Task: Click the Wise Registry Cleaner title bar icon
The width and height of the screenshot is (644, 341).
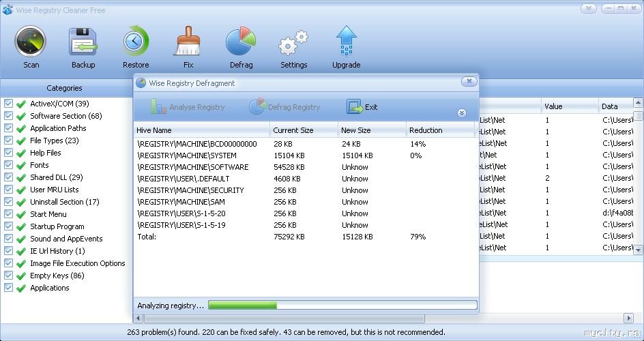Action: 7,10
